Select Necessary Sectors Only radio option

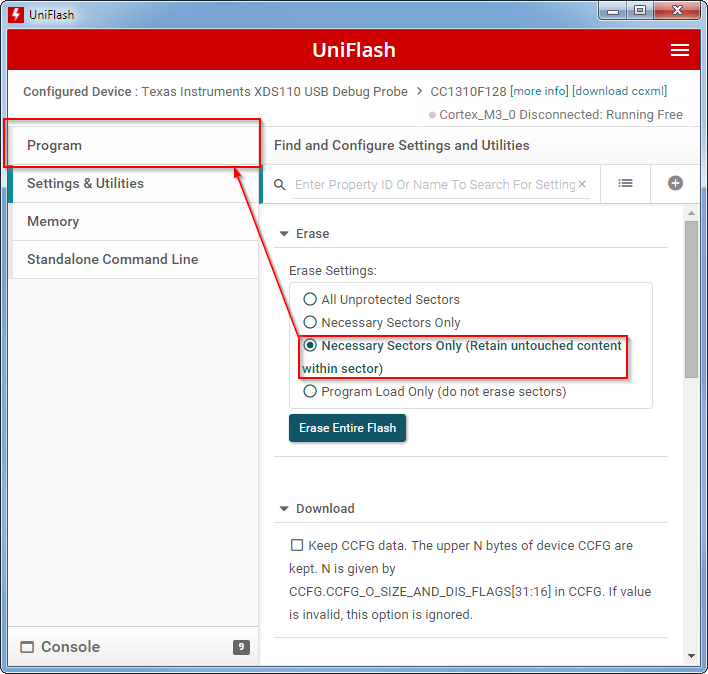pyautogui.click(x=310, y=322)
